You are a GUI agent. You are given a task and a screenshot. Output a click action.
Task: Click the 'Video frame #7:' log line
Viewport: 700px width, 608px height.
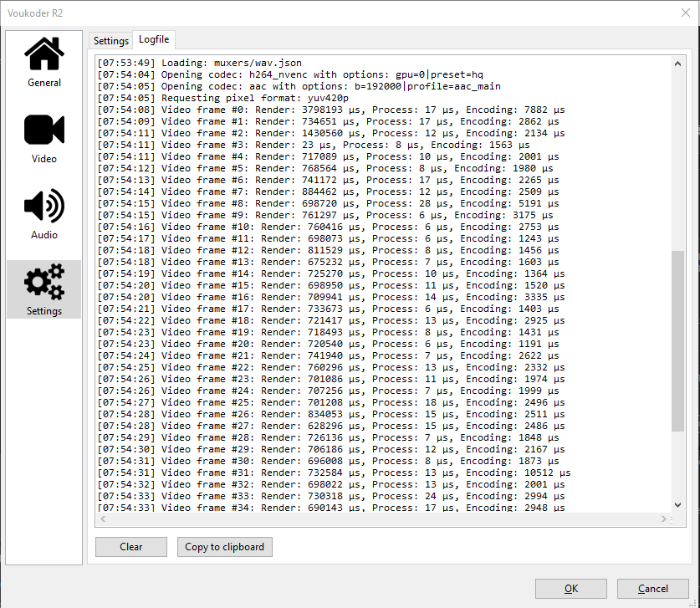pyautogui.click(x=328, y=192)
